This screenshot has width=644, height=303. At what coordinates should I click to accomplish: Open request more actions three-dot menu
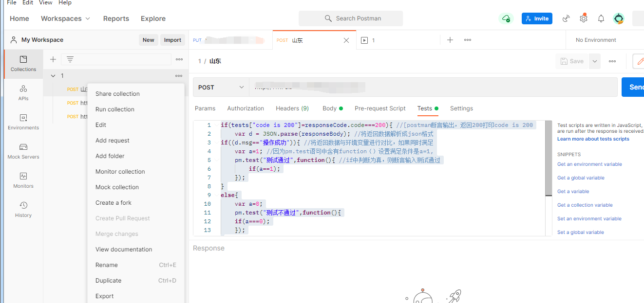click(612, 61)
